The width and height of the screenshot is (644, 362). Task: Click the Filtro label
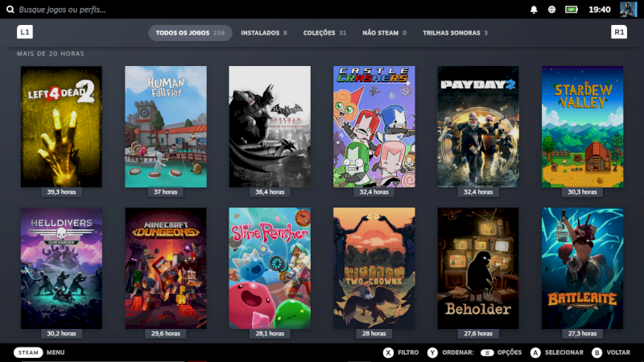tap(408, 352)
